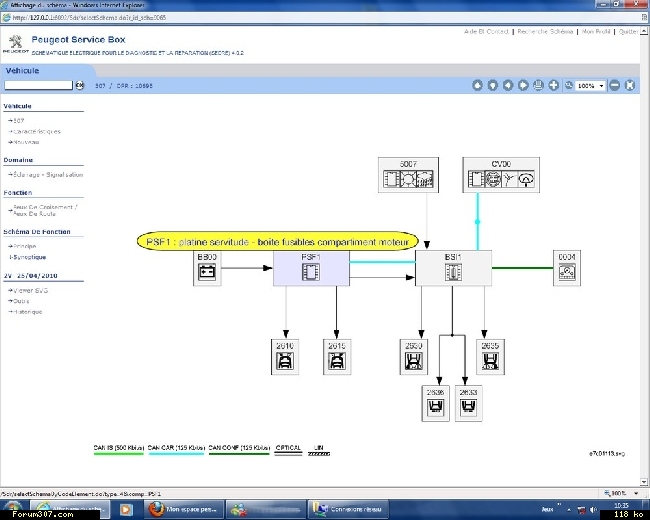Viewport: 650px width, 520px height.
Task: Select the BSI1 component block
Action: [x=453, y=268]
